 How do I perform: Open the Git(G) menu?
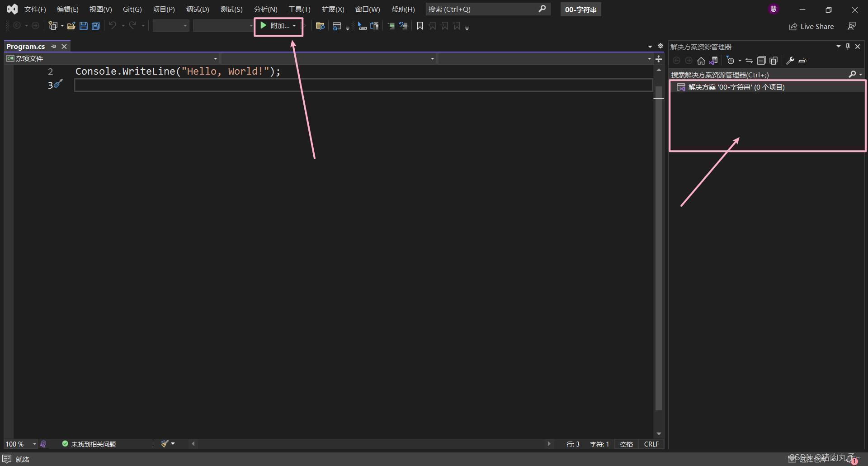132,9
